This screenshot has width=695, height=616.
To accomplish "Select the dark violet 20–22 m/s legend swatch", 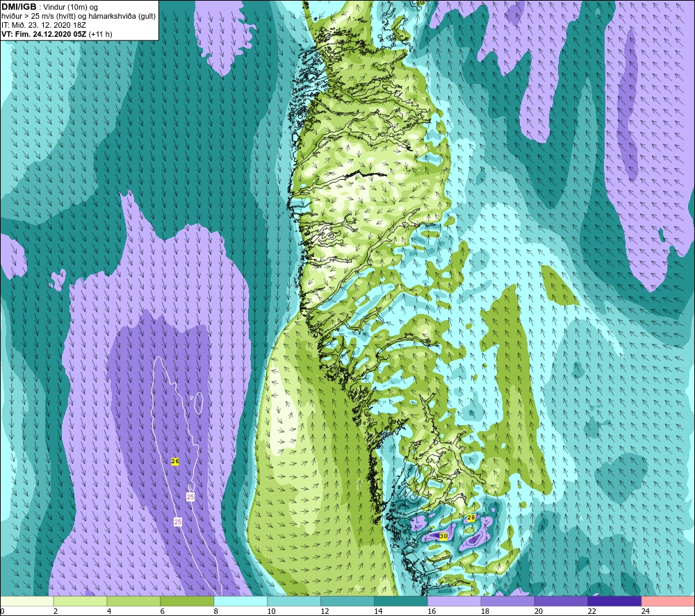I will pos(561,601).
